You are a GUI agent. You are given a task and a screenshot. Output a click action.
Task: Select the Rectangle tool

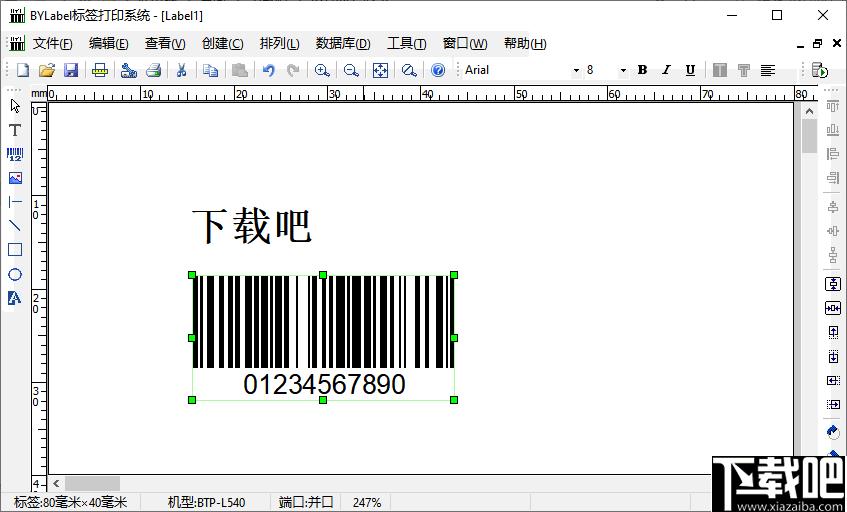click(15, 250)
